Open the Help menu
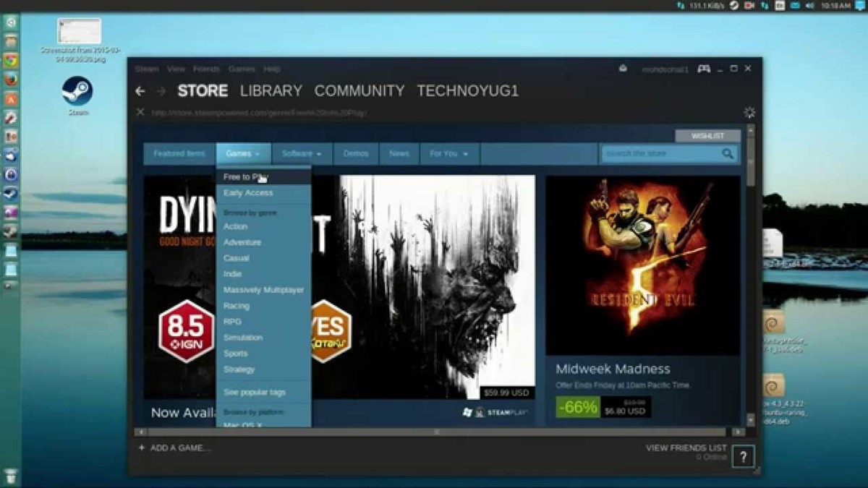This screenshot has width=868, height=488. point(272,69)
